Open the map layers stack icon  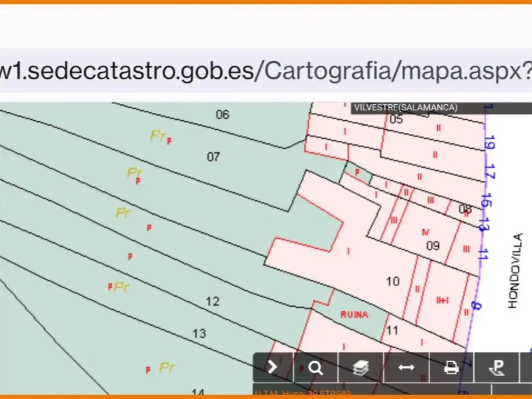(x=361, y=367)
